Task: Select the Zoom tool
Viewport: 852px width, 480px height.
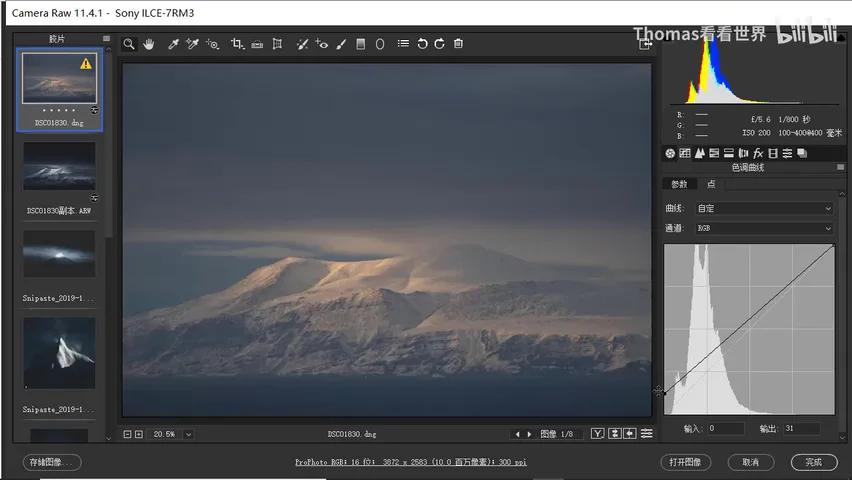Action: click(x=129, y=44)
